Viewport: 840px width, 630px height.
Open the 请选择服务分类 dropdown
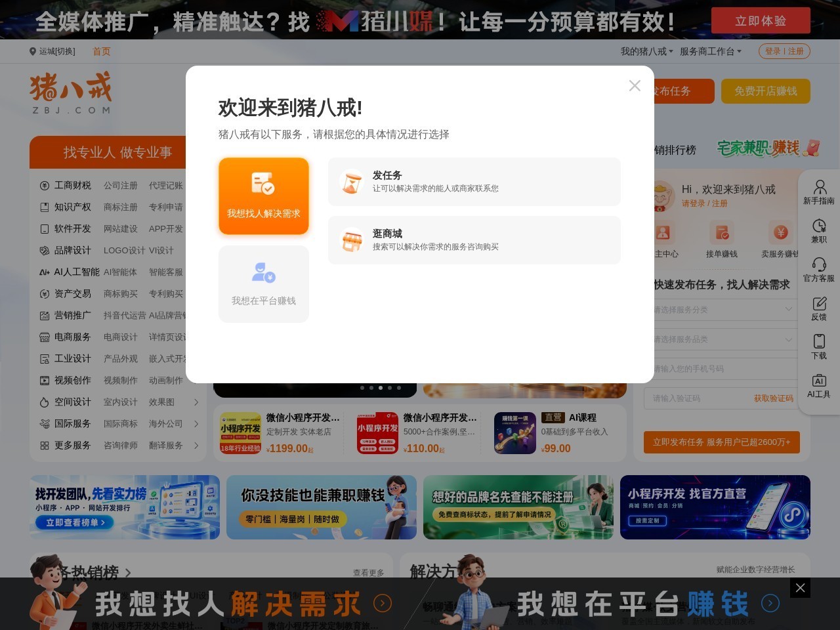coord(722,309)
